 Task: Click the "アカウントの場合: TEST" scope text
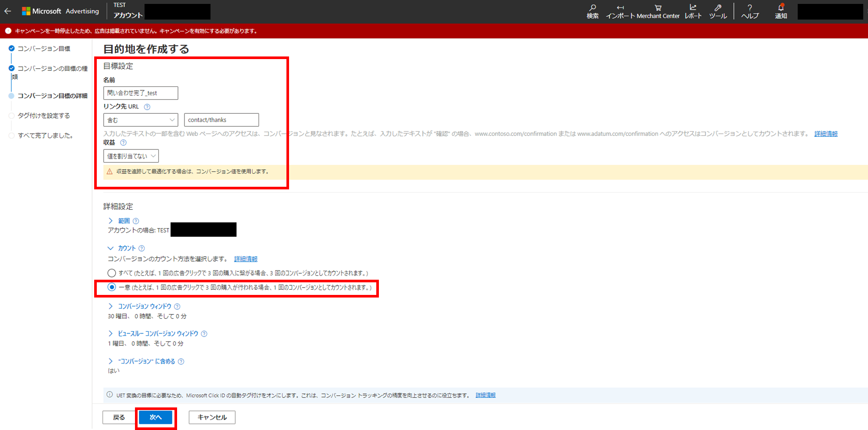tap(138, 230)
